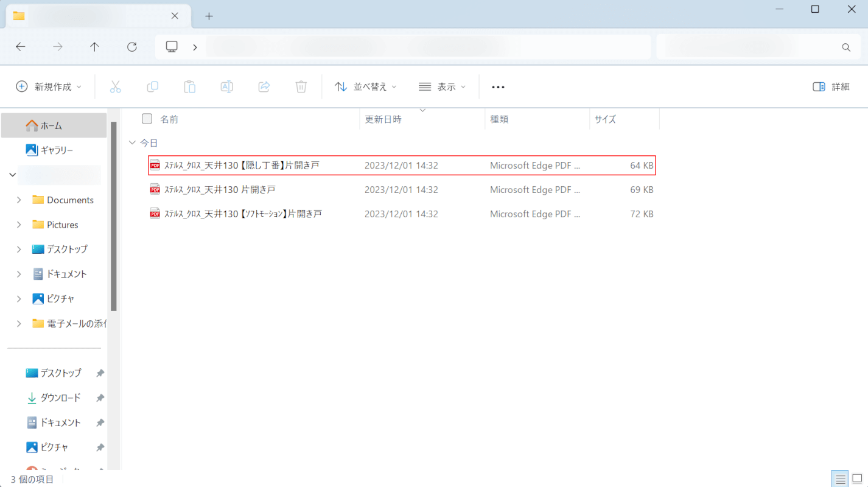Image resolution: width=868 pixels, height=487 pixels.
Task: Unpin ダウンロード from quick access
Action: [x=100, y=398]
